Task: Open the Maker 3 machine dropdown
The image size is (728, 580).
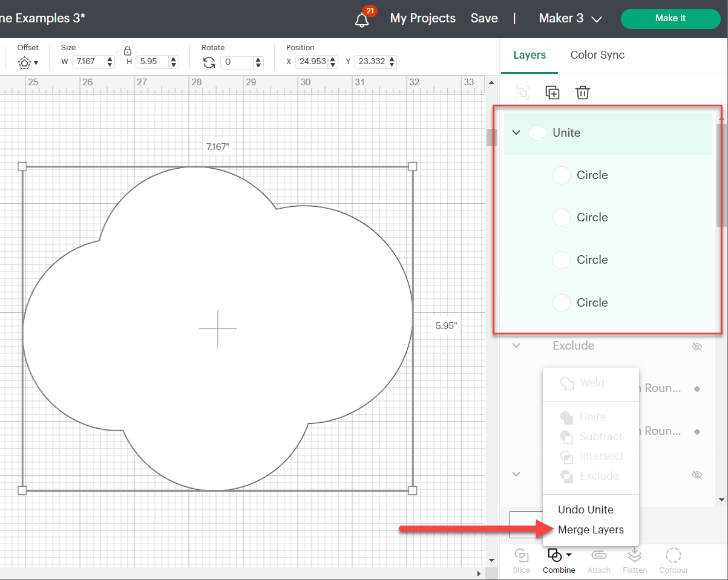Action: coord(570,19)
